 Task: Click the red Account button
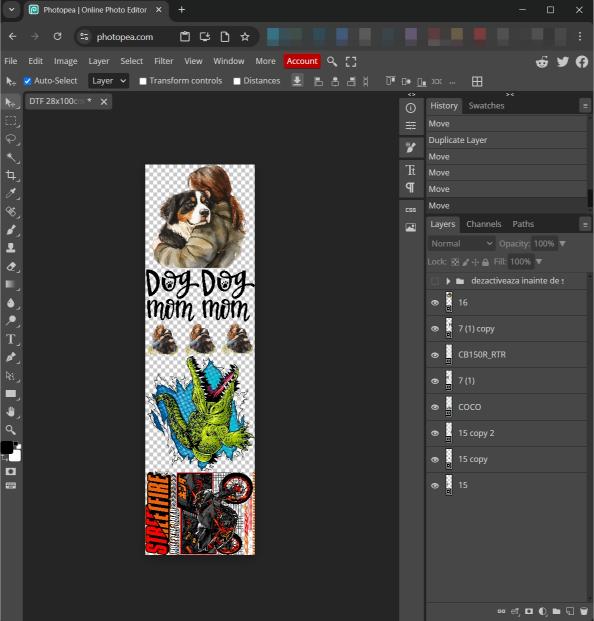point(302,61)
